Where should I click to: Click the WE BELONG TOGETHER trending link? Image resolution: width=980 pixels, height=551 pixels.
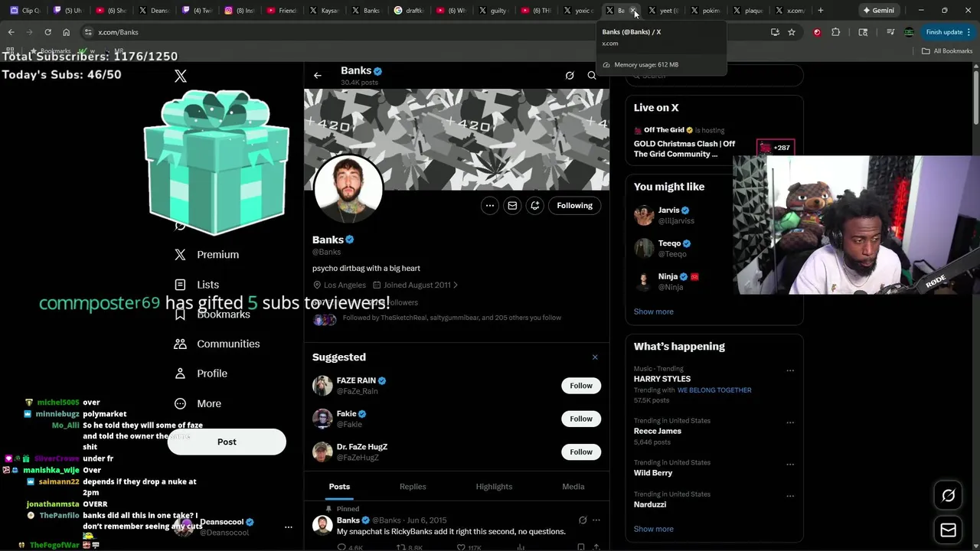click(x=714, y=390)
